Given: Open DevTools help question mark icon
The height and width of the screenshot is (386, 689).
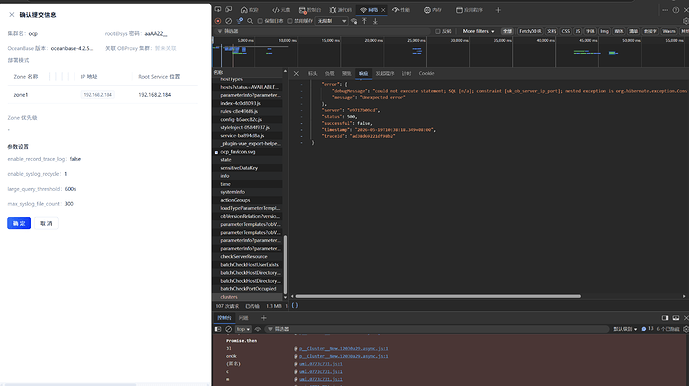Looking at the screenshot, I should tap(676, 10).
